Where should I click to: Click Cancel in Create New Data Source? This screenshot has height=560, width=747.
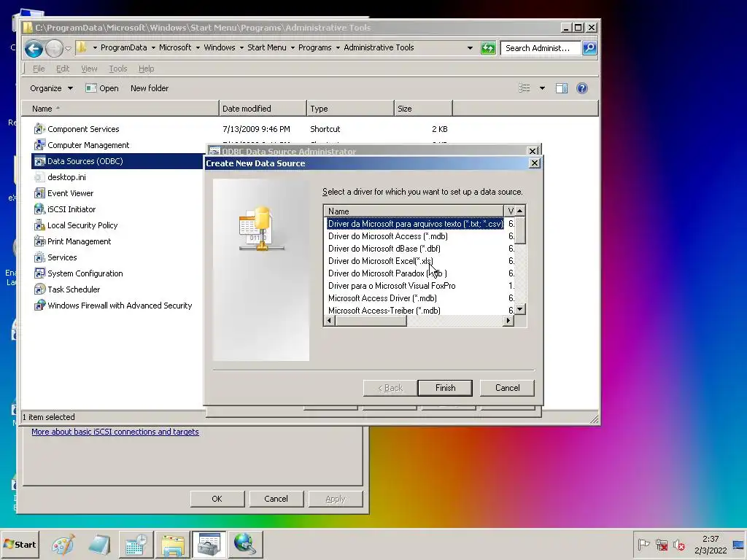(x=507, y=388)
